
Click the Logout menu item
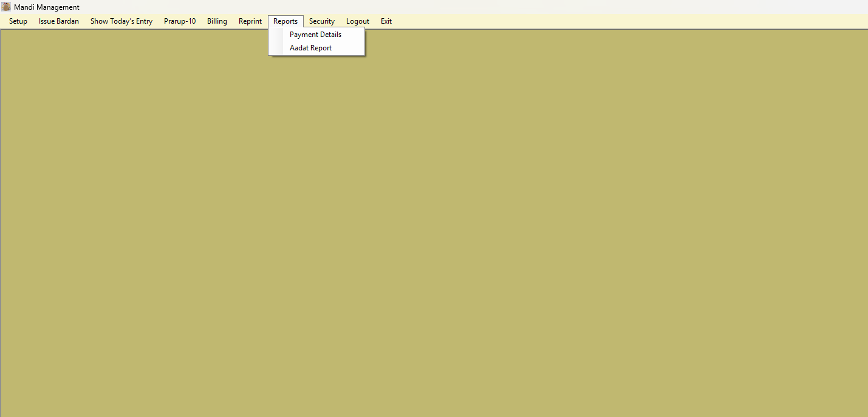click(x=358, y=21)
